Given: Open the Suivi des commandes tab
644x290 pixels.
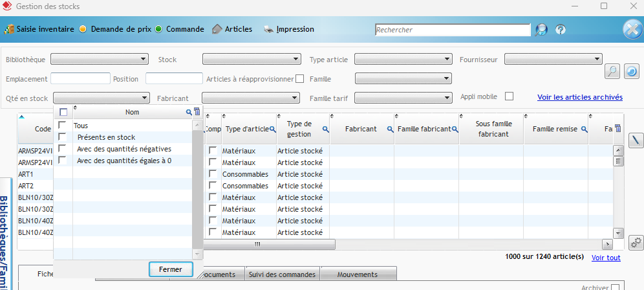Looking at the screenshot, I should click(282, 274).
